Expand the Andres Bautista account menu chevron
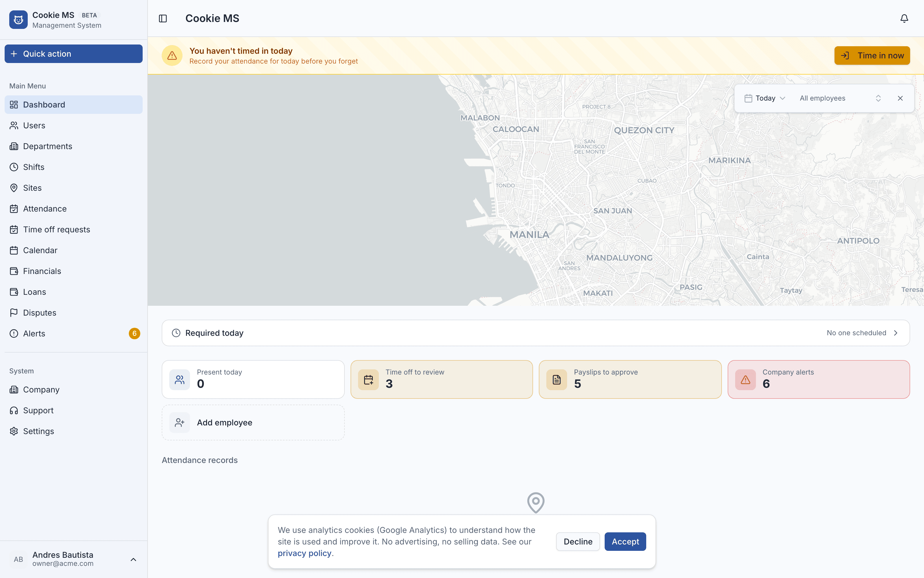The height and width of the screenshot is (578, 924). pyautogui.click(x=133, y=560)
